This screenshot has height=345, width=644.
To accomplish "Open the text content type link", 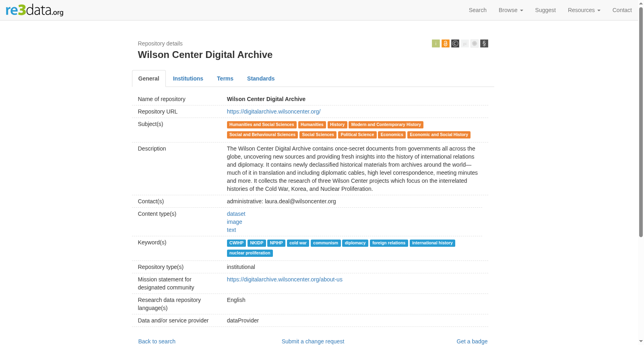I will pos(231,230).
